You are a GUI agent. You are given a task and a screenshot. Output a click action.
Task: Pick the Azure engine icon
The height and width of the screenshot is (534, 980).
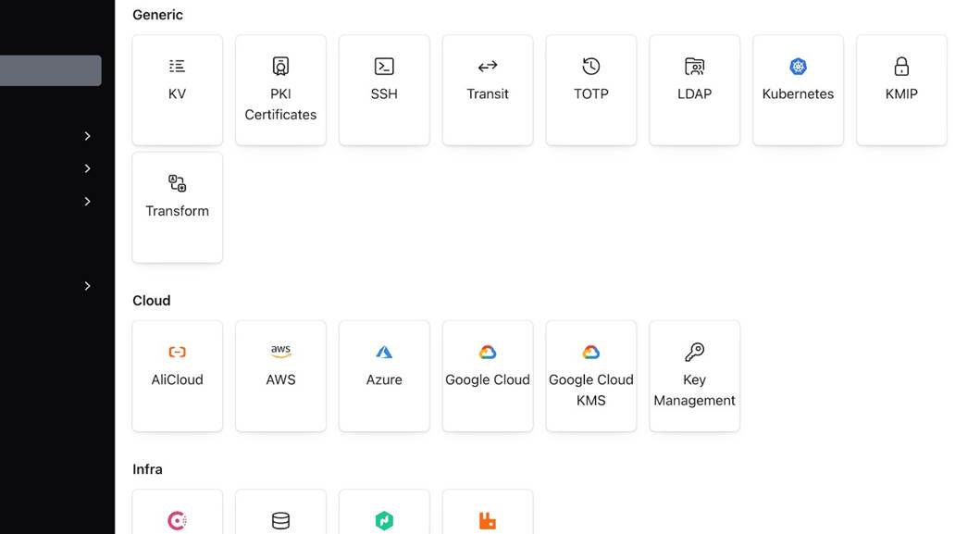tap(384, 352)
